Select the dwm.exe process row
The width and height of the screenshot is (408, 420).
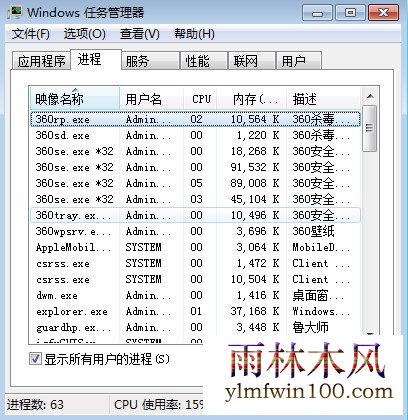coord(195,296)
